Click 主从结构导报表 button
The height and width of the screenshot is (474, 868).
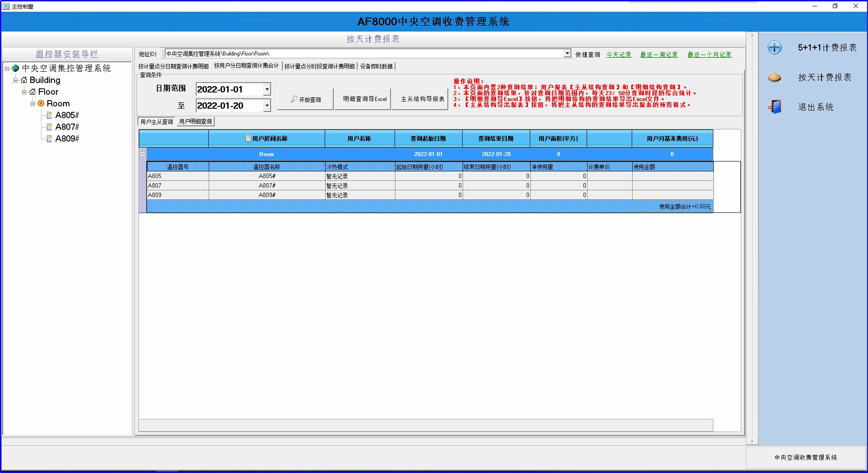pos(420,99)
